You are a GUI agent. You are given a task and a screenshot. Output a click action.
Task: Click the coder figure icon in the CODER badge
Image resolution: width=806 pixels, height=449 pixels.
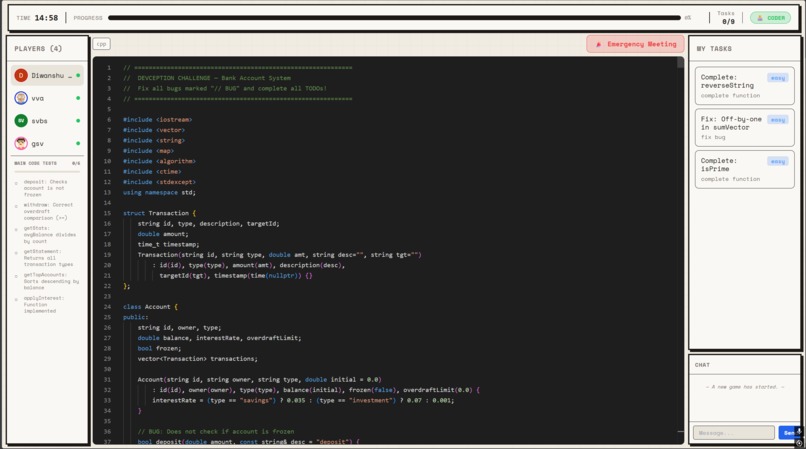tap(760, 18)
